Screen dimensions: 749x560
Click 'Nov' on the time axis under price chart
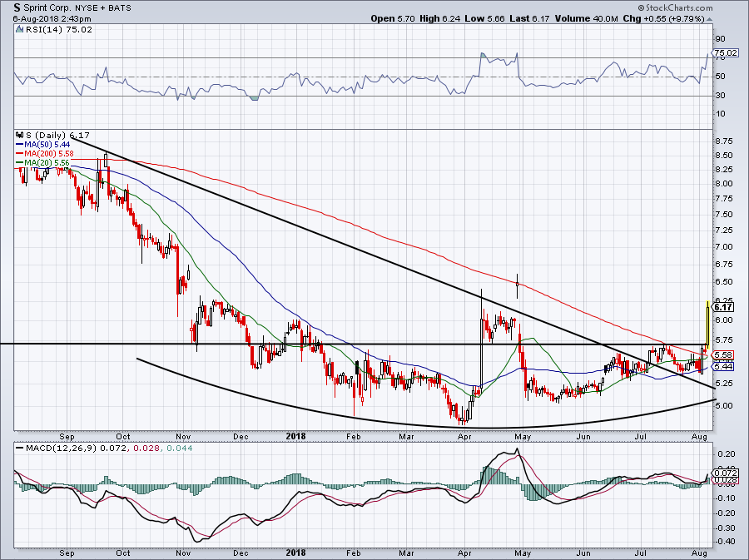point(183,436)
